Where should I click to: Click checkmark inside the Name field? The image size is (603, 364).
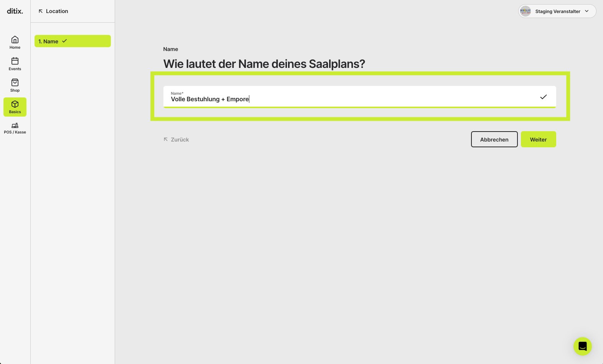(543, 97)
